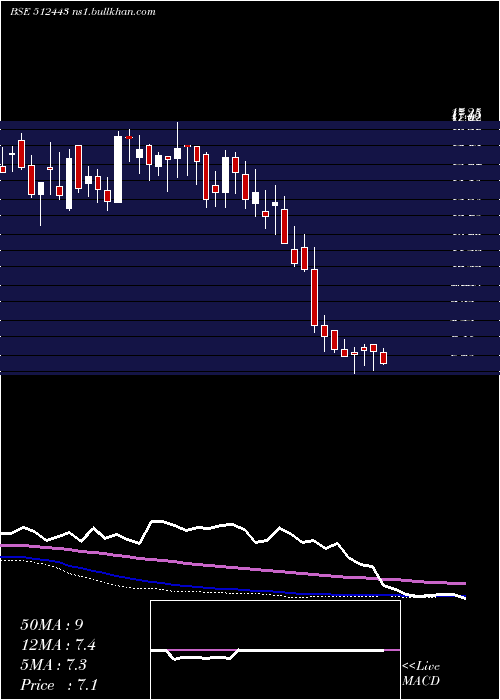The image size is (500, 700).
Task: Click the Price : 7.1 value
Action: [x=59, y=685]
